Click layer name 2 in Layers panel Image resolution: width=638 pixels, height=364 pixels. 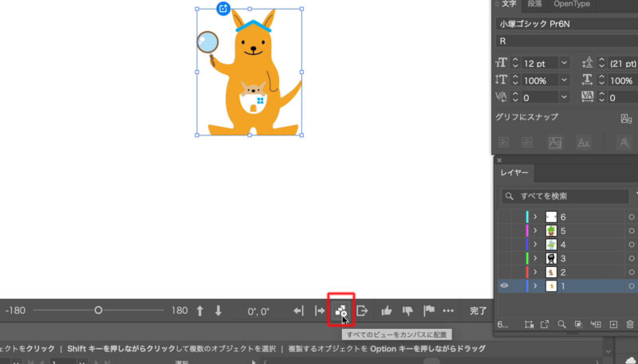(x=563, y=272)
